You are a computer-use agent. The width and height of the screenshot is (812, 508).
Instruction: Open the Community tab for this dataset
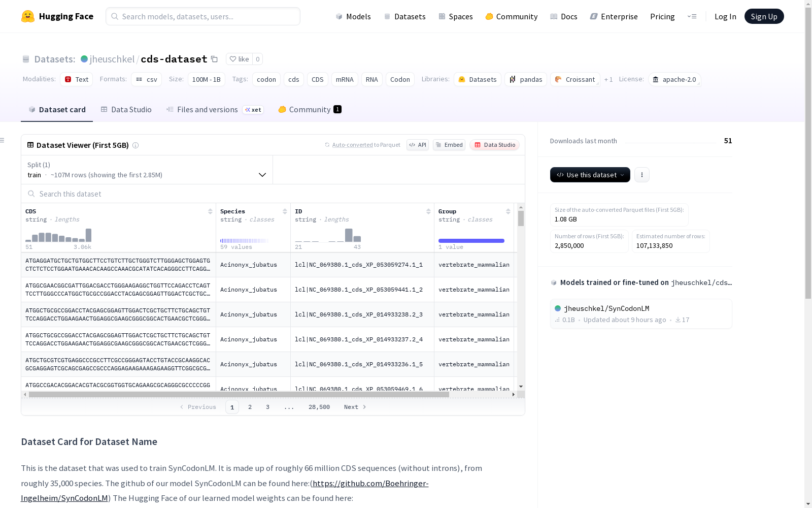(310, 110)
